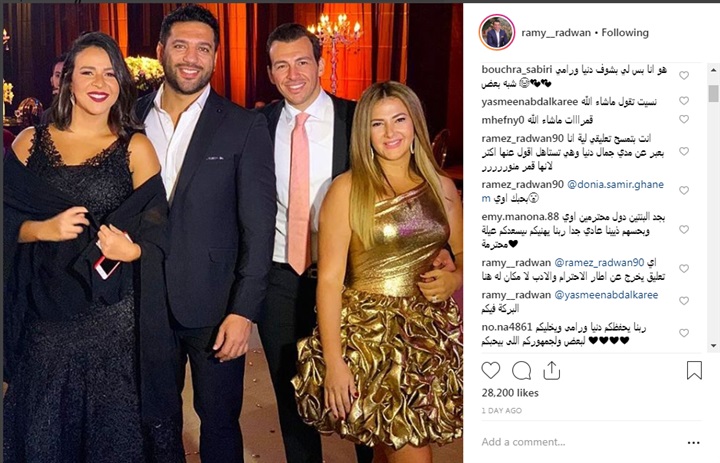Share the post using the share icon
Viewport: 720px width, 463px height.
551,370
